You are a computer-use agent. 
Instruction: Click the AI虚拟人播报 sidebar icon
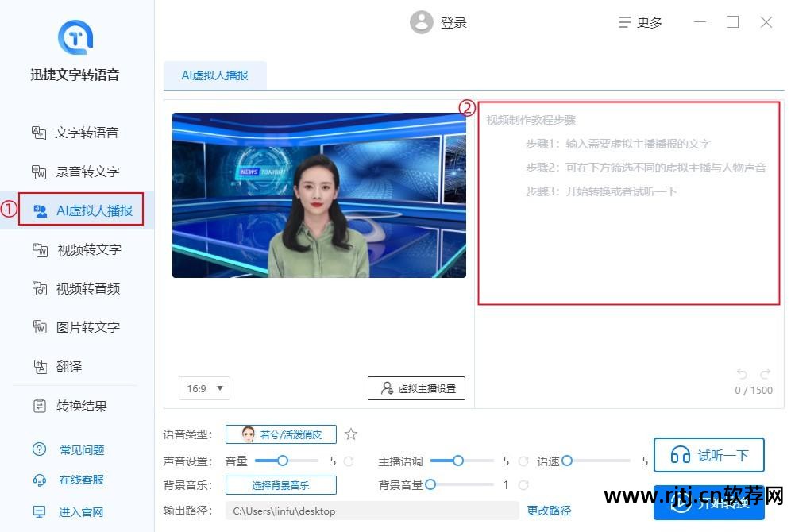(x=41, y=210)
